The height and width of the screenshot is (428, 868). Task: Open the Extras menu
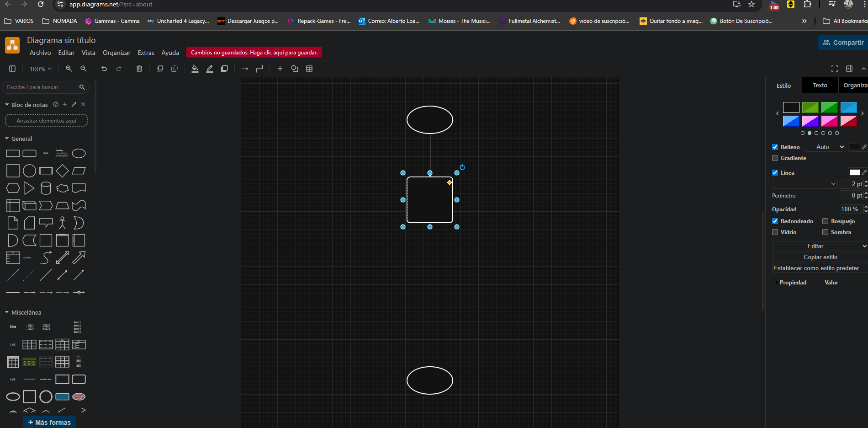[x=146, y=53]
